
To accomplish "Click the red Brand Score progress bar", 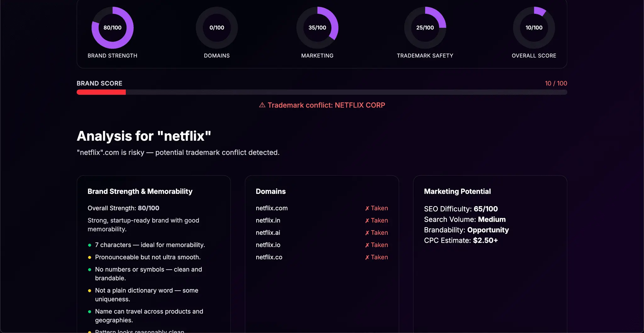I will (101, 92).
